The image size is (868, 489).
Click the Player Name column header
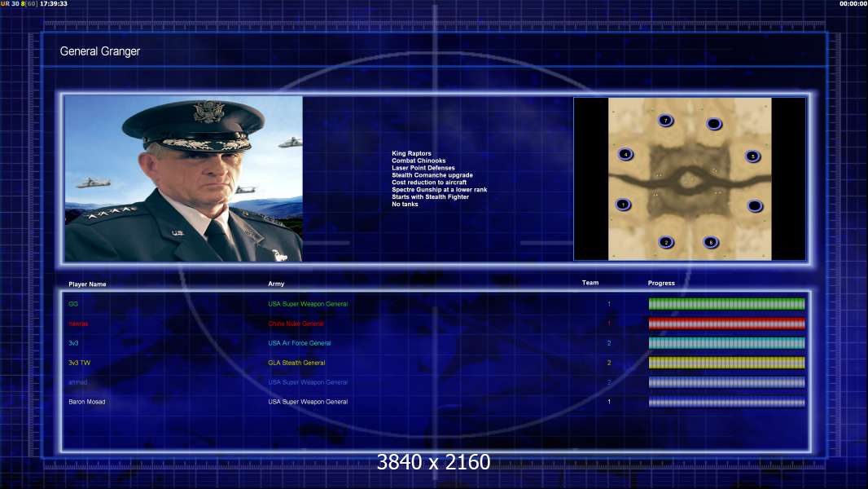coord(87,284)
